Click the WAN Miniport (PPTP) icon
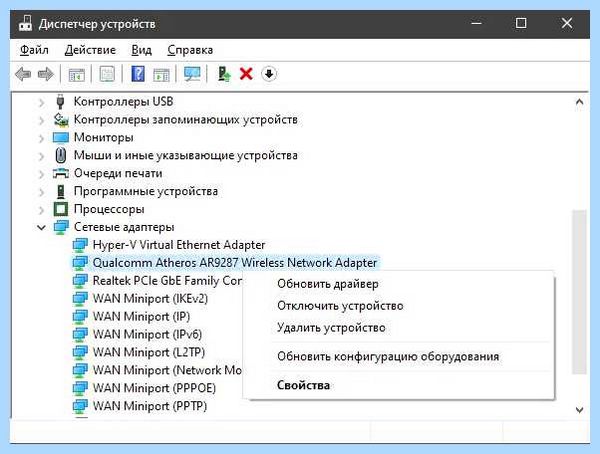The height and width of the screenshot is (454, 600). [x=80, y=406]
